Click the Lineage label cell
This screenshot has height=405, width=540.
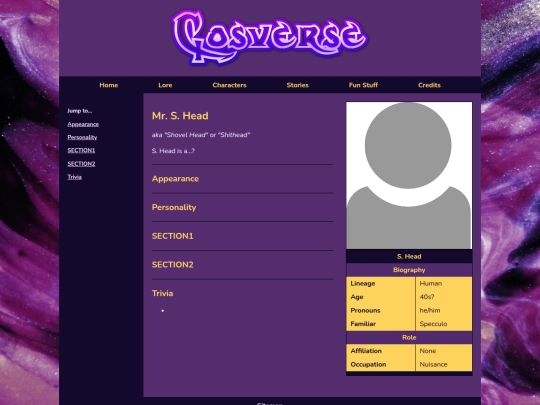tap(381, 283)
